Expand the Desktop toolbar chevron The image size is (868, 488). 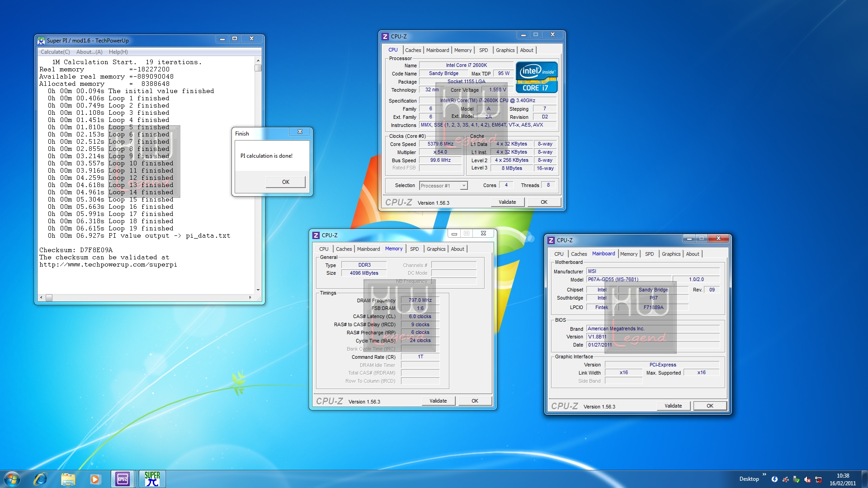click(x=764, y=474)
